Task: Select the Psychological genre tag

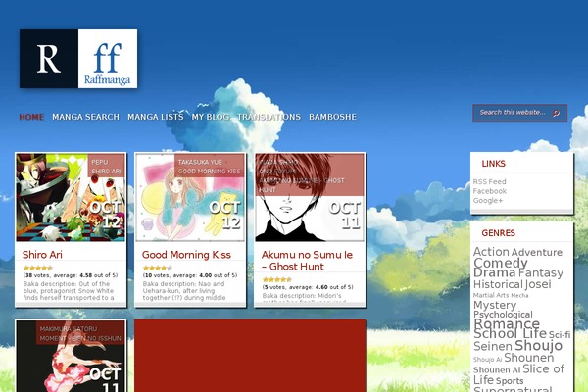Action: coord(503,315)
